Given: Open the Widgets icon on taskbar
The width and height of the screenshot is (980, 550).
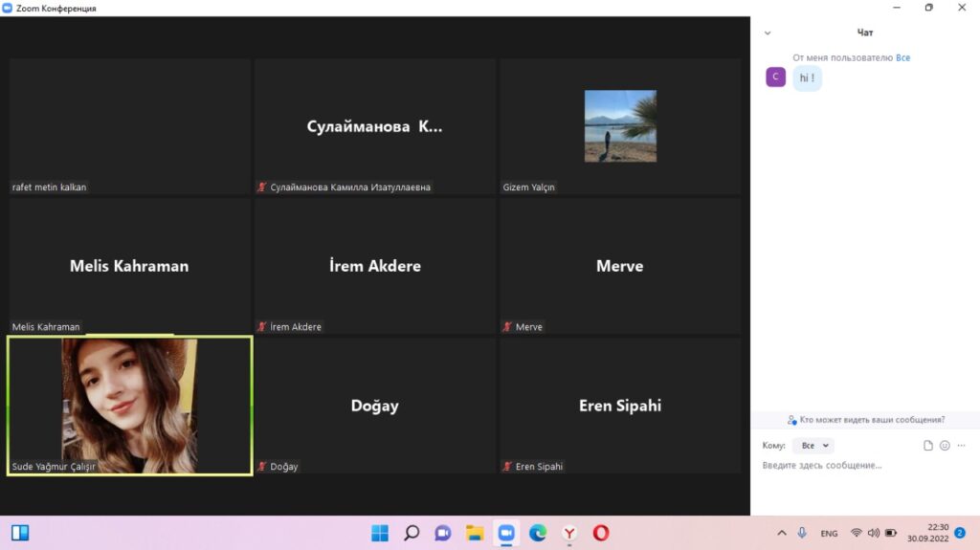Looking at the screenshot, I should (x=20, y=533).
